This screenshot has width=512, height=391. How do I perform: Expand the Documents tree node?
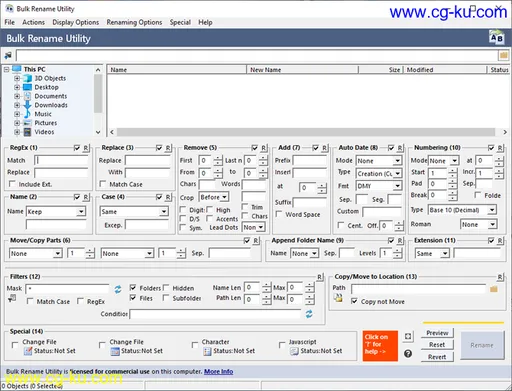17,96
